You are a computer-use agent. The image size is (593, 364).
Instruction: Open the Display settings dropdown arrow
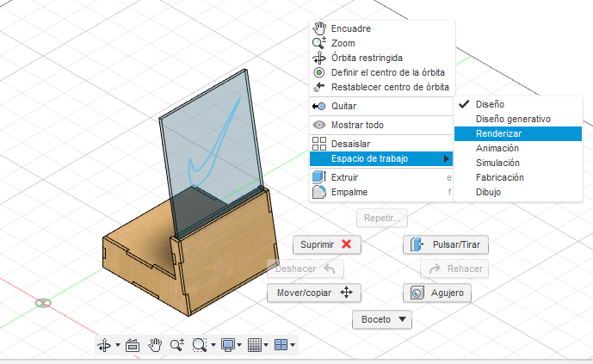tap(239, 345)
